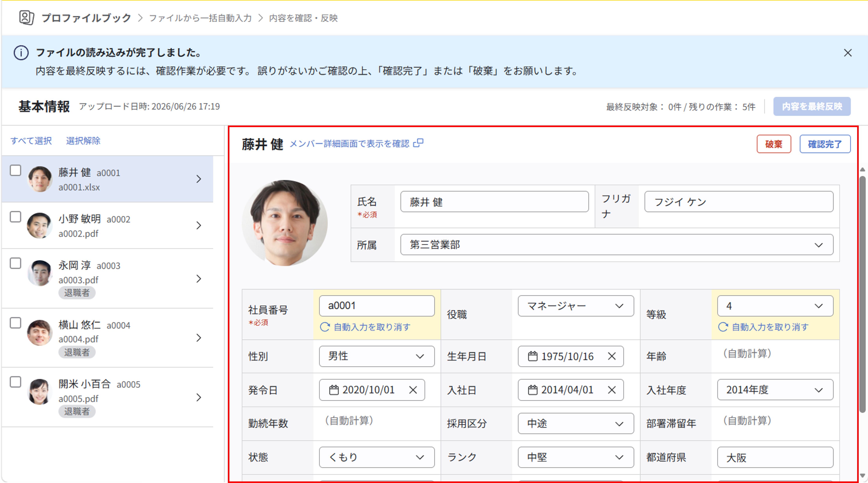
Task: Open external link icon beside メンバー詳細画面で表示を確認
Action: 418,143
